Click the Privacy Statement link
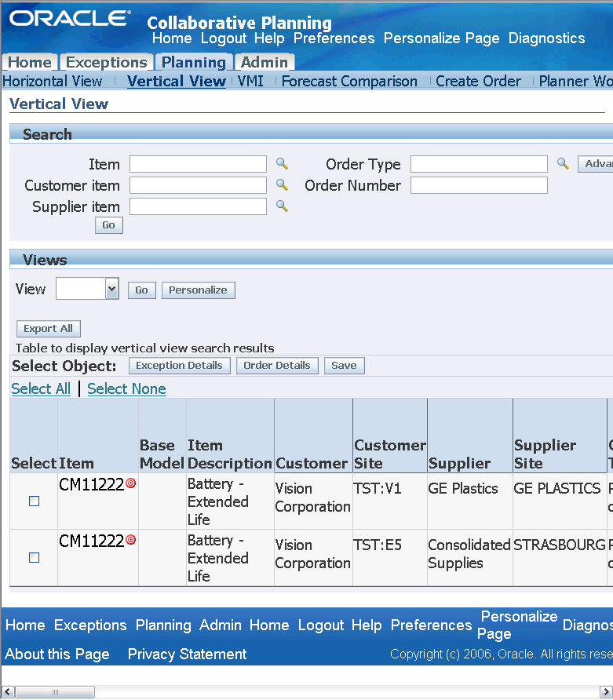613x700 pixels. pyautogui.click(x=187, y=654)
